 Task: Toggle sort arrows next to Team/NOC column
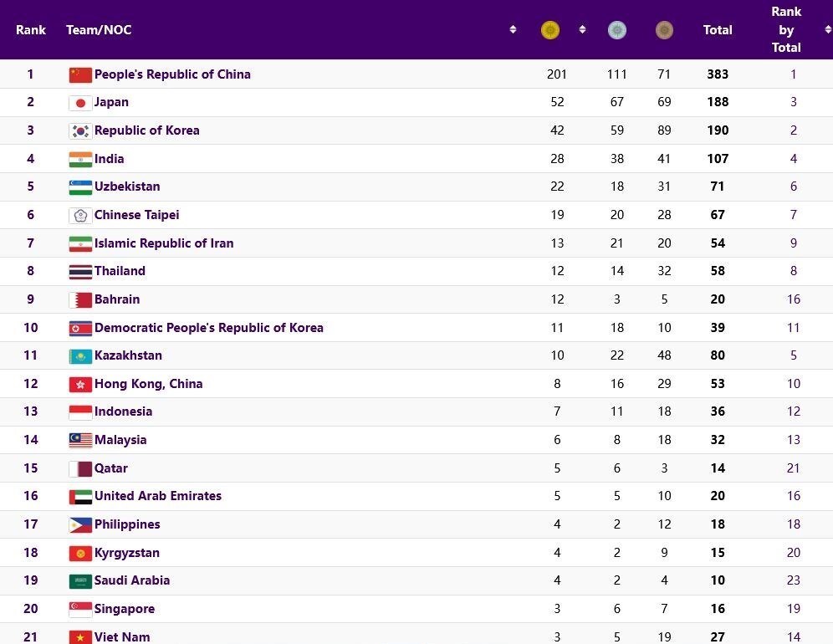[513, 30]
